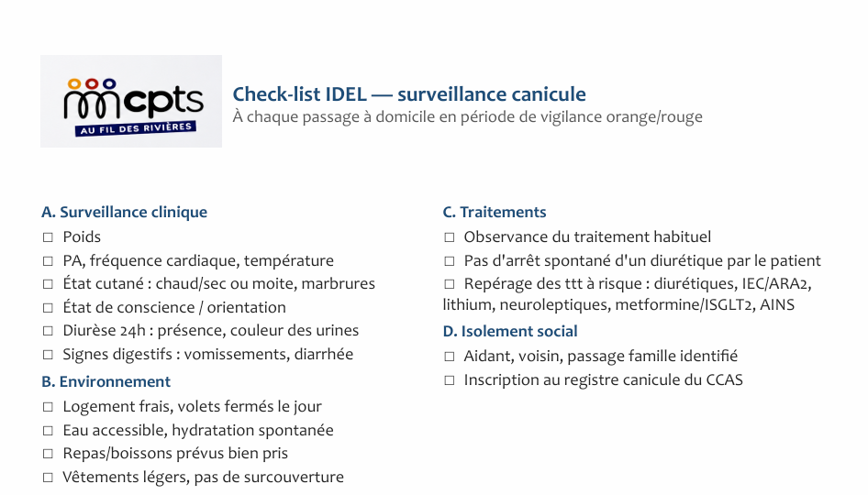Click the Check-list IDEL surveillance canicule title
Image resolution: width=868 pixels, height=495 pixels.
click(409, 94)
